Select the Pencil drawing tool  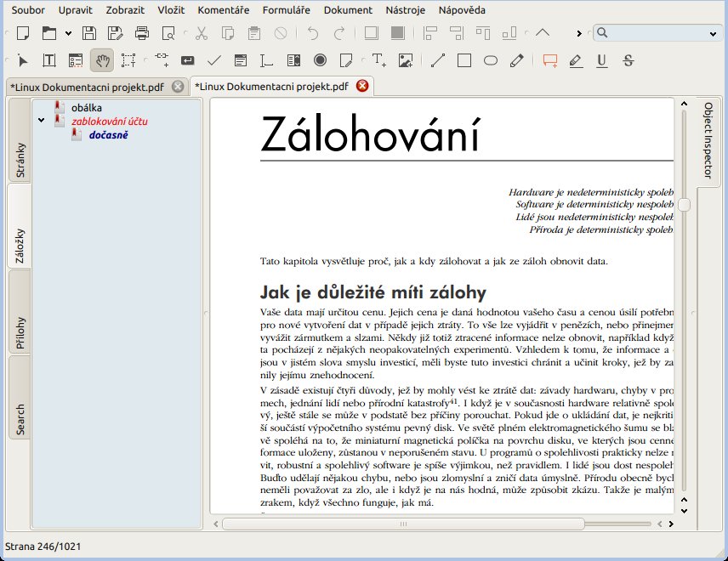pyautogui.click(x=517, y=60)
